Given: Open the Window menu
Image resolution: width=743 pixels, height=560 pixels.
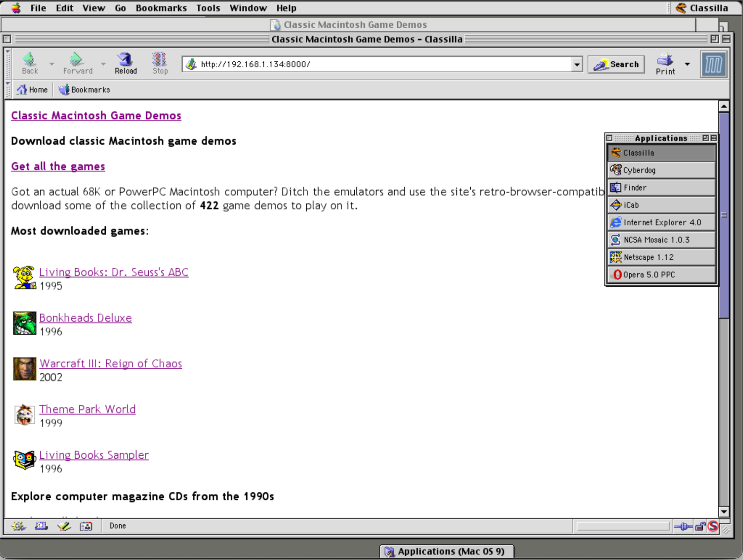Looking at the screenshot, I should [248, 8].
